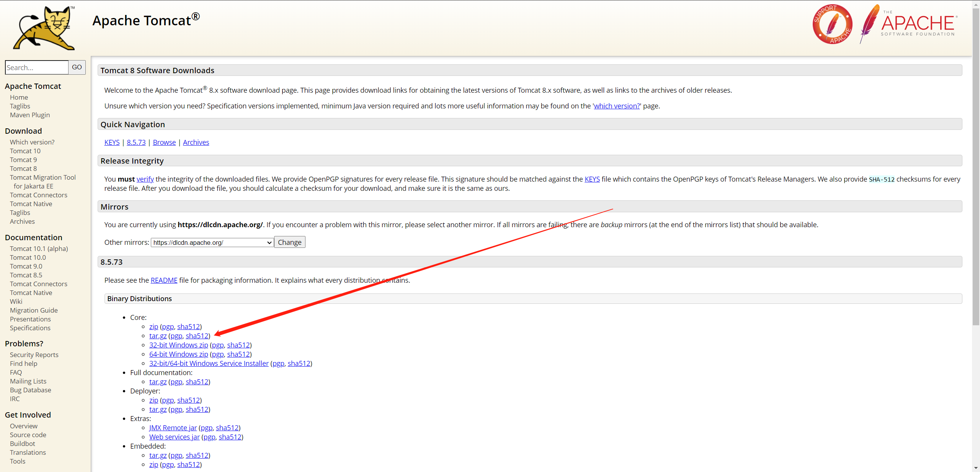This screenshot has width=980, height=472.
Task: Click the 'which version?' page link
Action: pyautogui.click(x=616, y=106)
